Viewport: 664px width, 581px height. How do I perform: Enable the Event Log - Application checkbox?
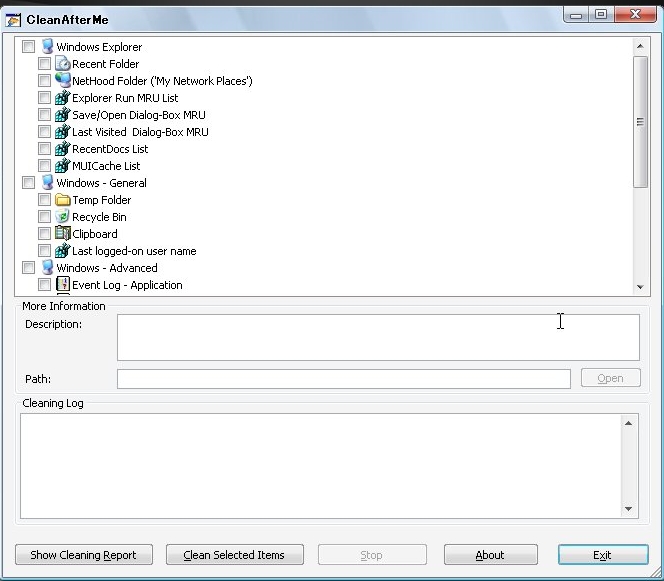tap(44, 285)
